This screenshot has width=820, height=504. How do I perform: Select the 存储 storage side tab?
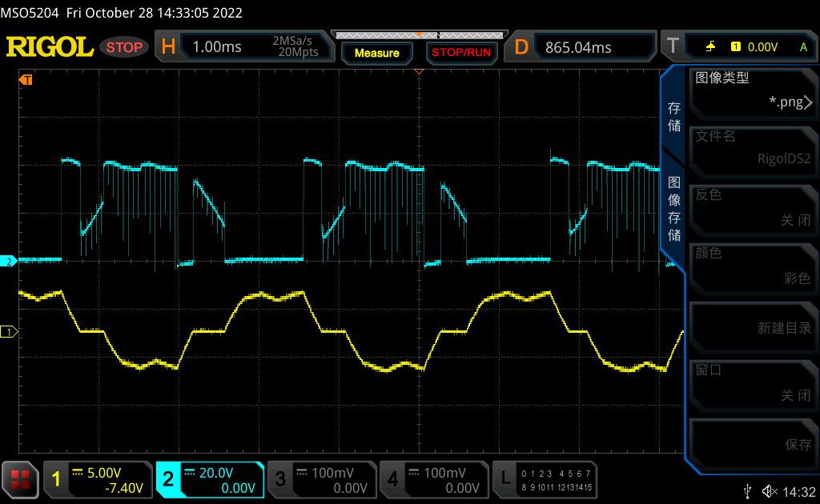(x=674, y=118)
